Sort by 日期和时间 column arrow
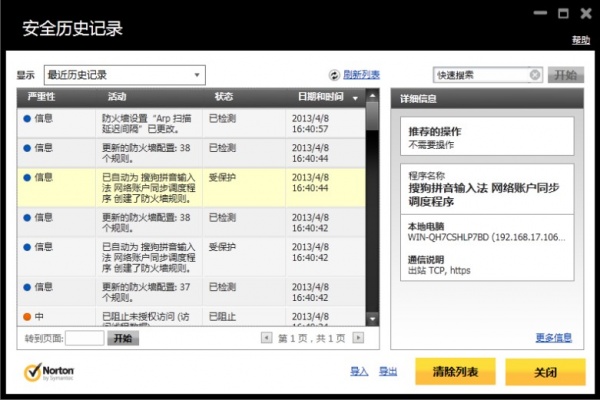This screenshot has height=400, width=600. tap(355, 98)
